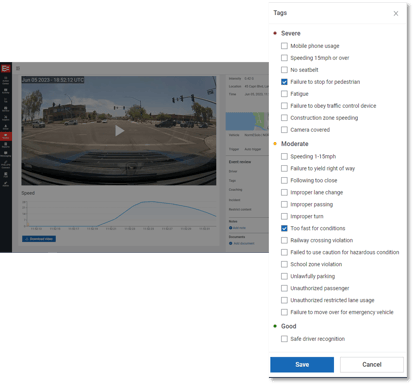Select School zone violation tag
Viewport: 414px width, 385px height.
point(284,265)
